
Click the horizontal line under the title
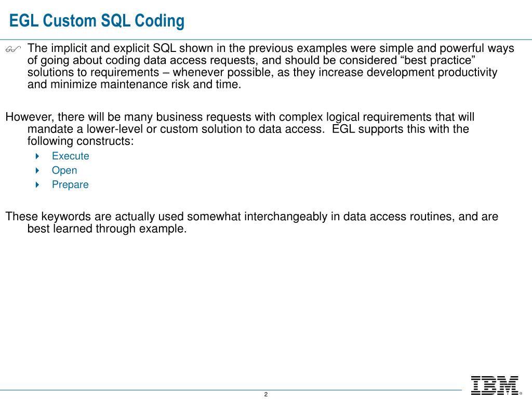pyautogui.click(x=266, y=39)
